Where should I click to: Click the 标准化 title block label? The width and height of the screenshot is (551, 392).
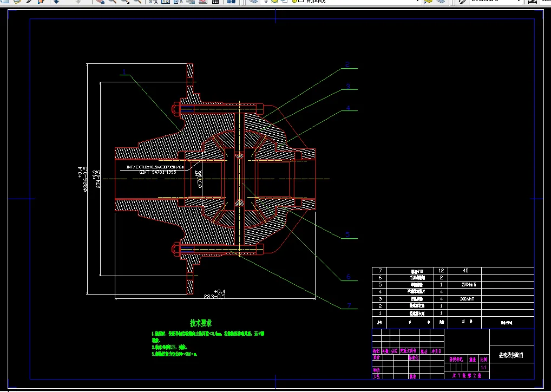click(414, 358)
